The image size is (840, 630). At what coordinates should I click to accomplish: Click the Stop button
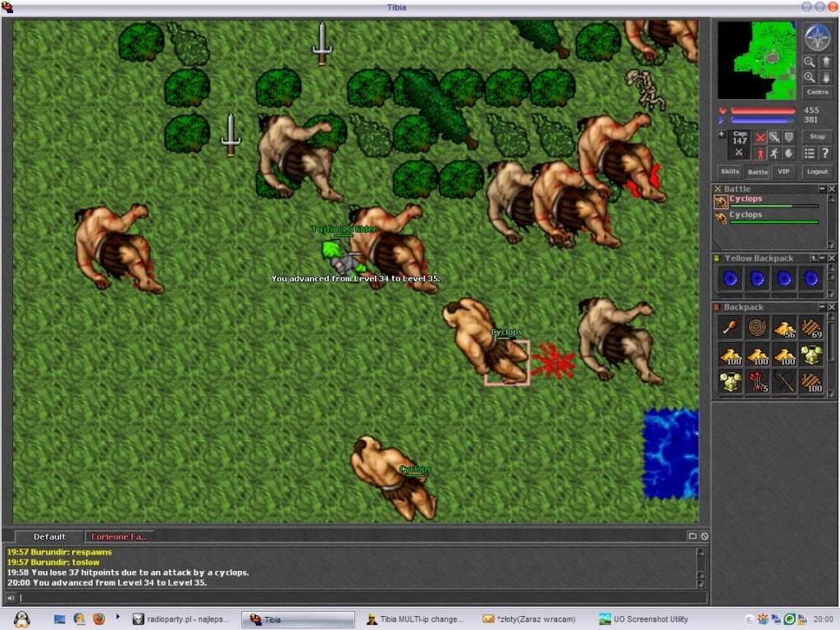(x=817, y=137)
